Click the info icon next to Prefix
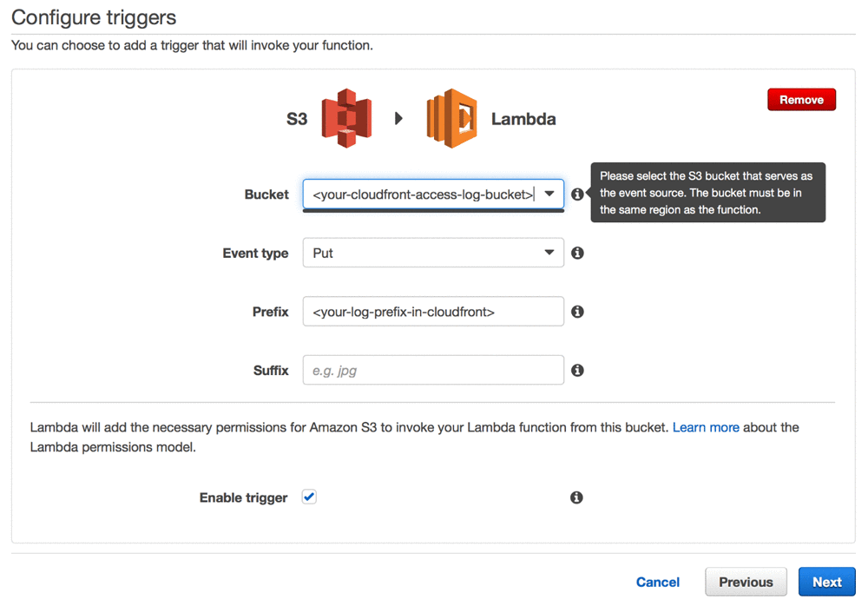Screen dimensions: 868x606 coord(577,312)
